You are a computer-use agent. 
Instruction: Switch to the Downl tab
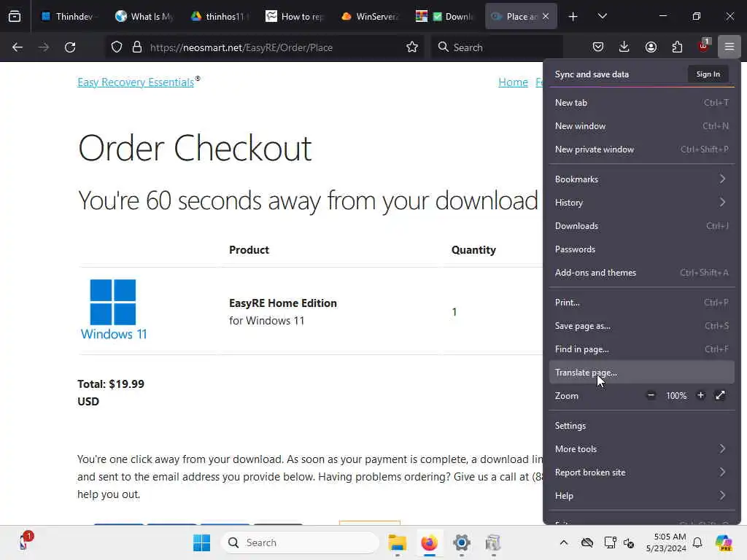tap(445, 16)
